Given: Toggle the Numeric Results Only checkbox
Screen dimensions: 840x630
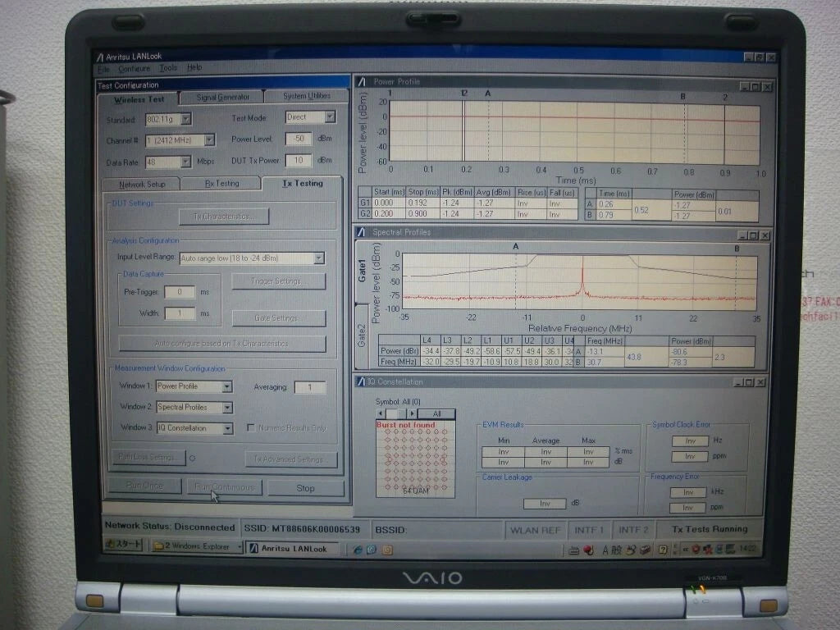Looking at the screenshot, I should pos(251,427).
